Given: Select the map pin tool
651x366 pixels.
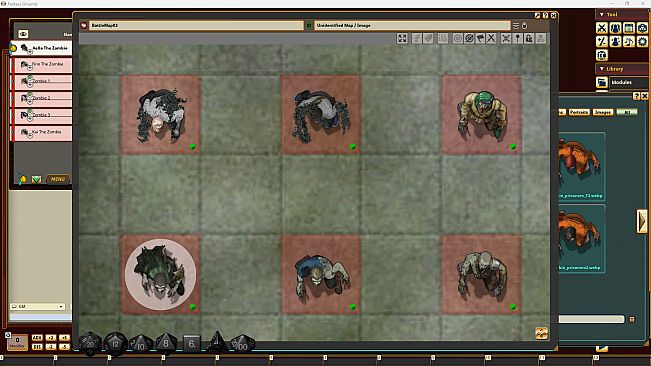Looking at the screenshot, I should 517,39.
